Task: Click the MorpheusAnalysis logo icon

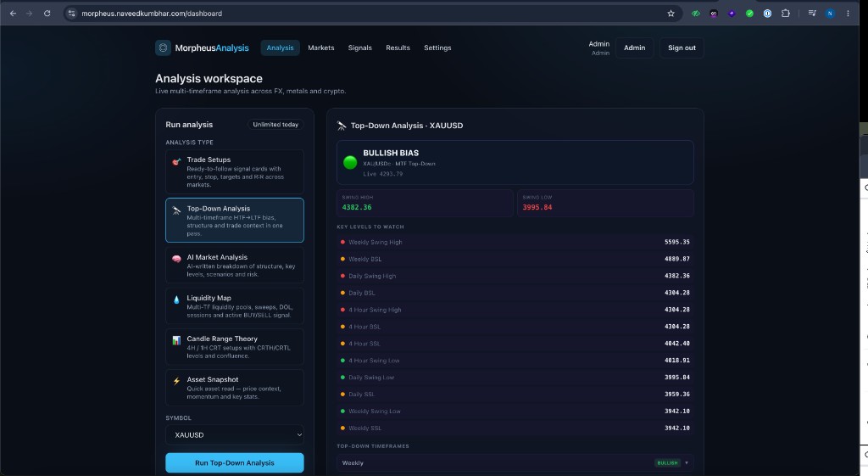Action: pyautogui.click(x=163, y=48)
